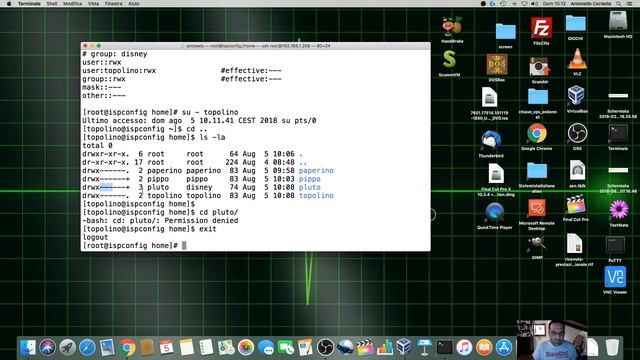Launch VNC Viewer from the desktop
Image resolution: width=640 pixels, height=360 pixels.
(x=615, y=277)
